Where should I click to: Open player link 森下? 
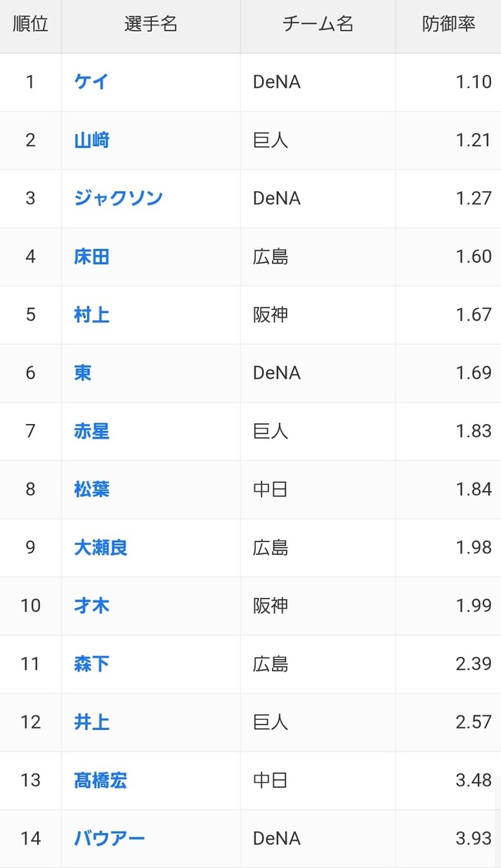pyautogui.click(x=92, y=663)
